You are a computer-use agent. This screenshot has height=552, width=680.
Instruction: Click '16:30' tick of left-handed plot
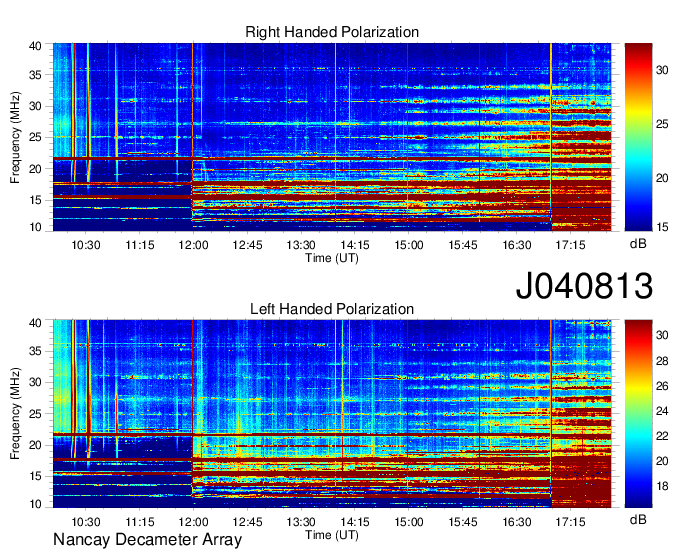[x=517, y=522]
